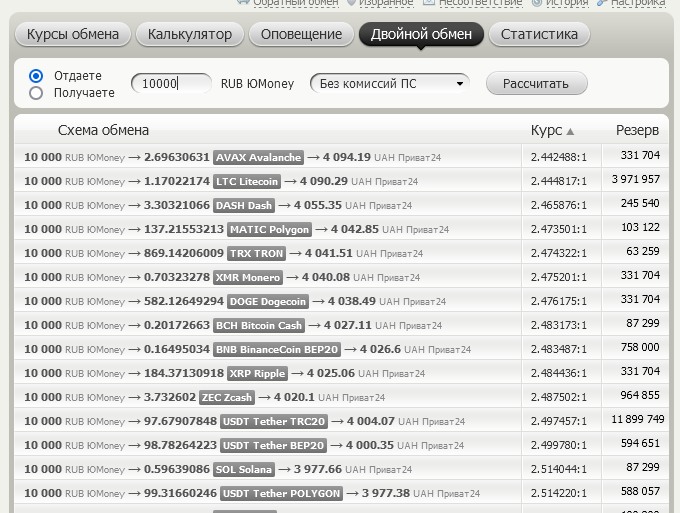The width and height of the screenshot is (680, 513).
Task: Click the intermediate amount 137.21553213
Action: pos(184,229)
